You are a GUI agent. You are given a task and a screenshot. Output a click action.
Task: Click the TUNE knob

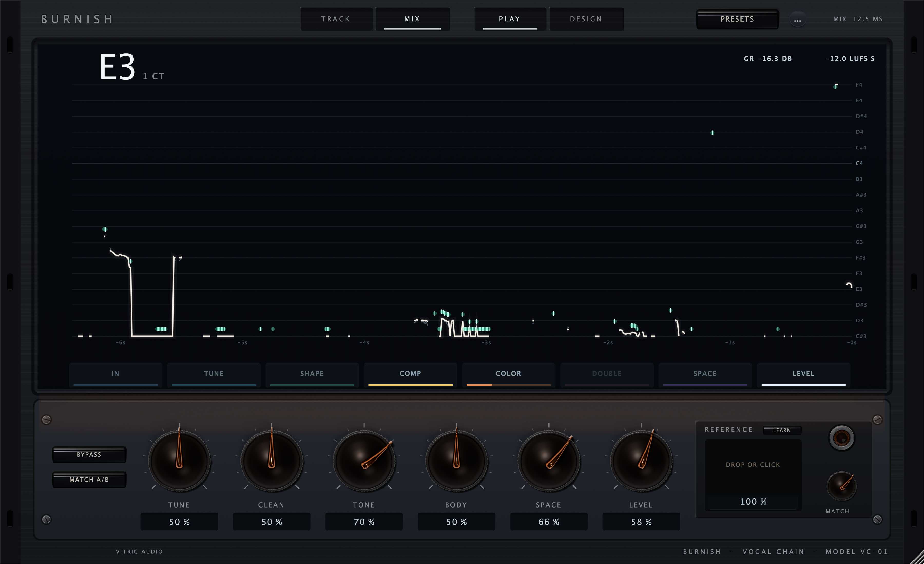point(179,461)
